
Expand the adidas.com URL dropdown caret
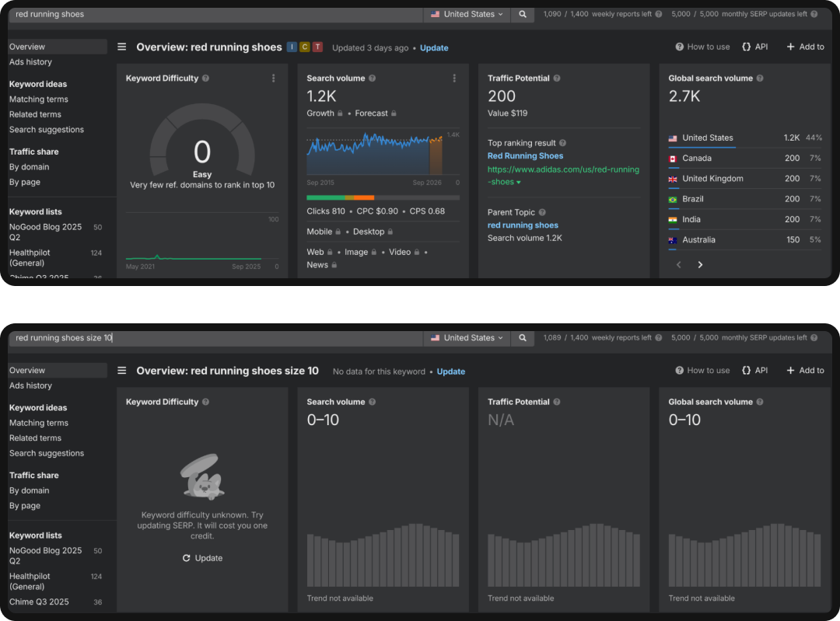pyautogui.click(x=519, y=183)
